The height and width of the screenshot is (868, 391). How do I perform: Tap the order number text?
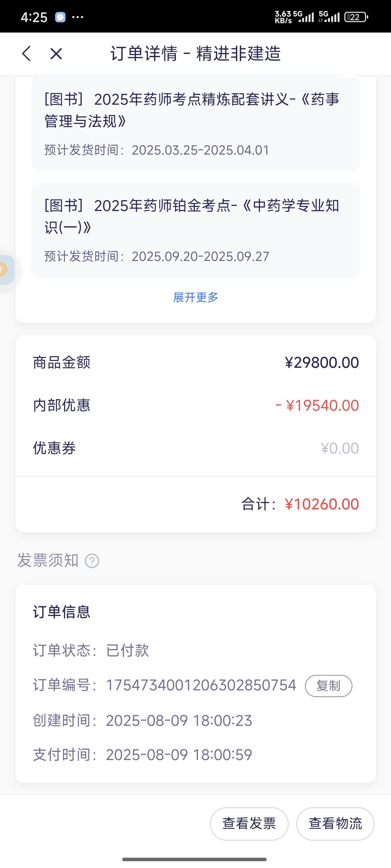[x=201, y=685]
